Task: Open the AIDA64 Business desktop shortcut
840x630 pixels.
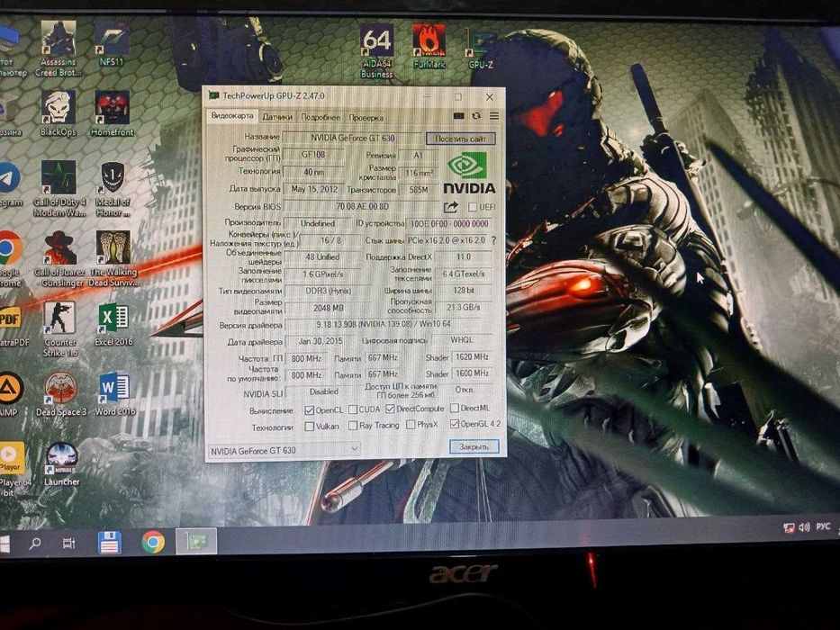Action: [x=376, y=51]
